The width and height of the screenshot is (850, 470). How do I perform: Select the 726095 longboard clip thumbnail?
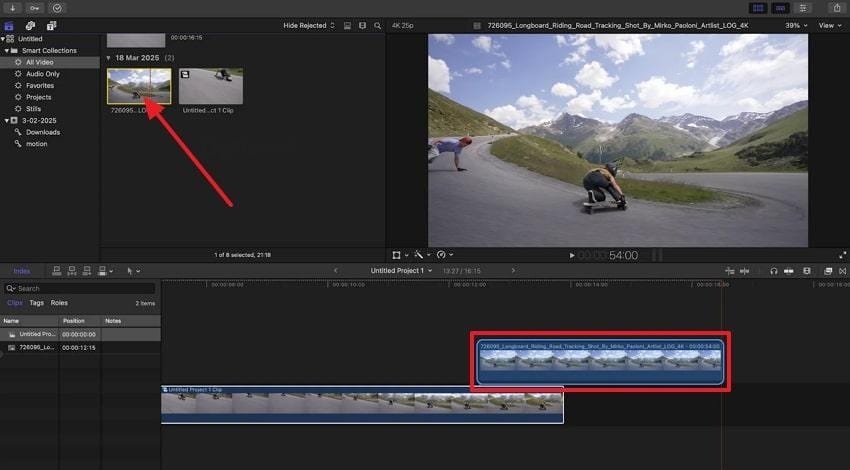pyautogui.click(x=139, y=86)
